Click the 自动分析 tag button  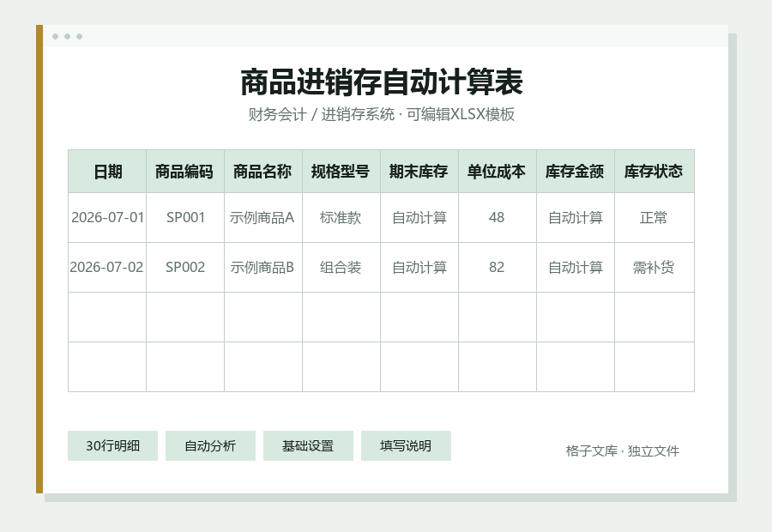coord(210,446)
